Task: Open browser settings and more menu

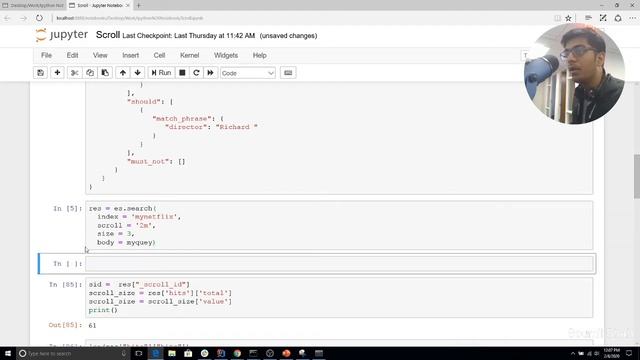Action: 632,18
